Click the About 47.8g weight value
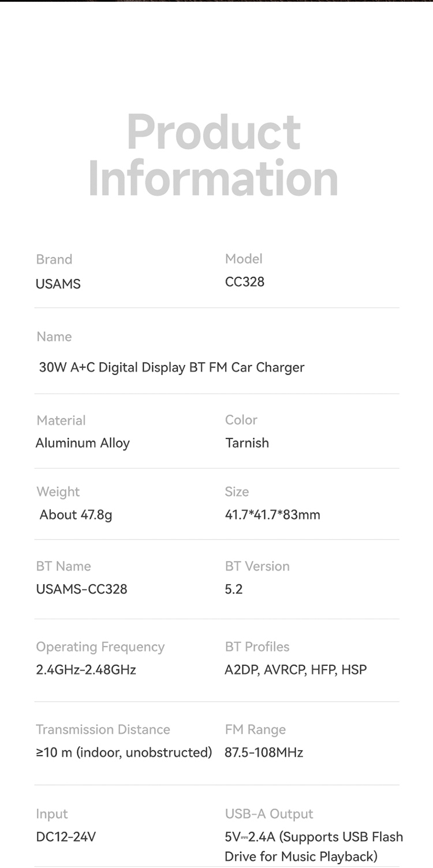This screenshot has height=868, width=433. (x=76, y=515)
